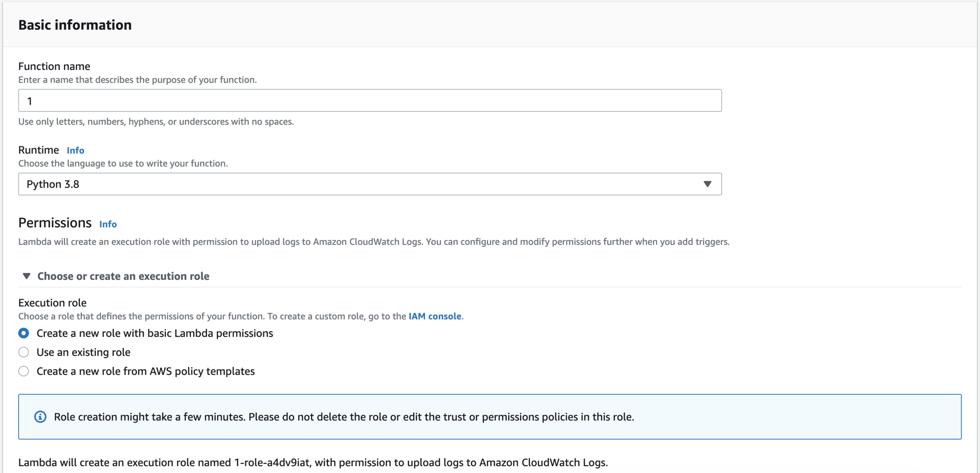Select "Use an existing role"
The height and width of the screenshot is (473, 980).
coord(24,352)
